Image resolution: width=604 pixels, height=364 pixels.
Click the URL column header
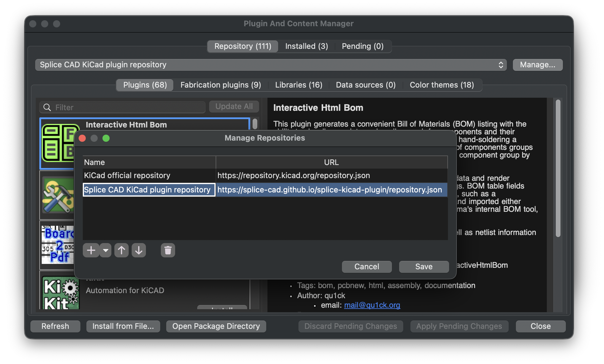[x=331, y=162]
